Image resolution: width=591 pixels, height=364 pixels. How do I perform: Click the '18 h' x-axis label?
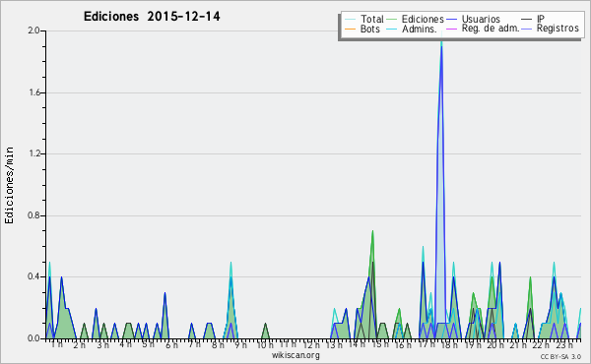(449, 345)
